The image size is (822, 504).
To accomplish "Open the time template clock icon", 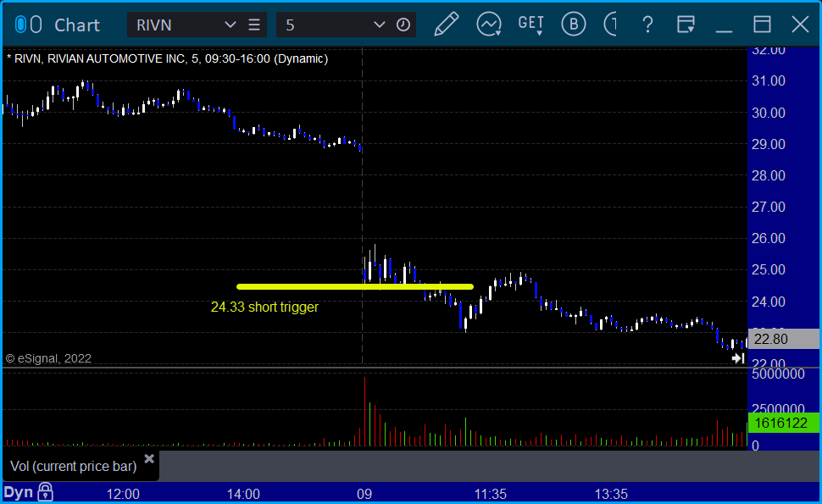I will [x=403, y=25].
